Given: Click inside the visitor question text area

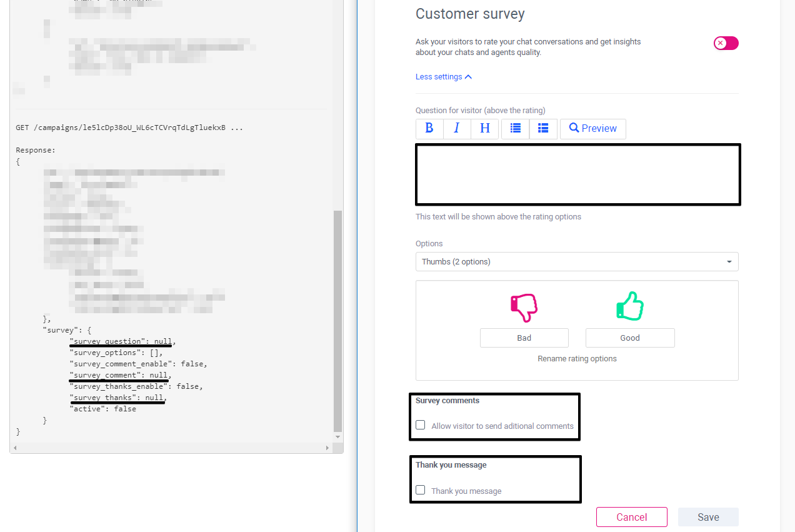Looking at the screenshot, I should (577, 174).
